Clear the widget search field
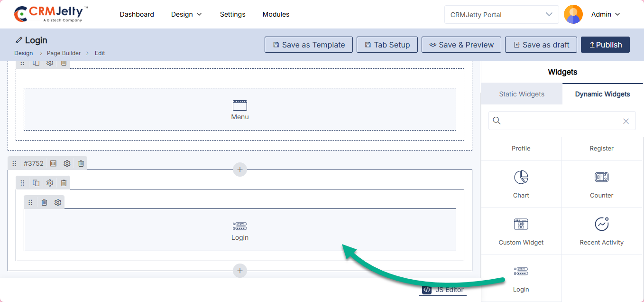 [x=626, y=121]
